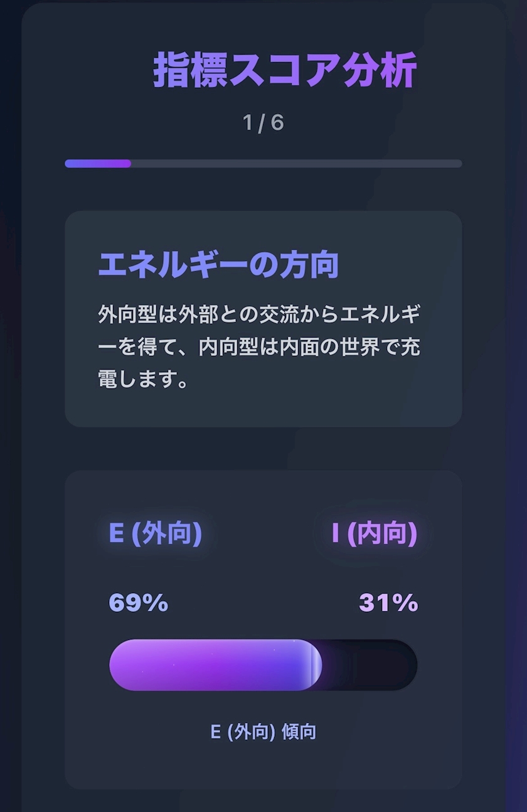
Task: Click the word 内向型 in the description
Action: 228,347
